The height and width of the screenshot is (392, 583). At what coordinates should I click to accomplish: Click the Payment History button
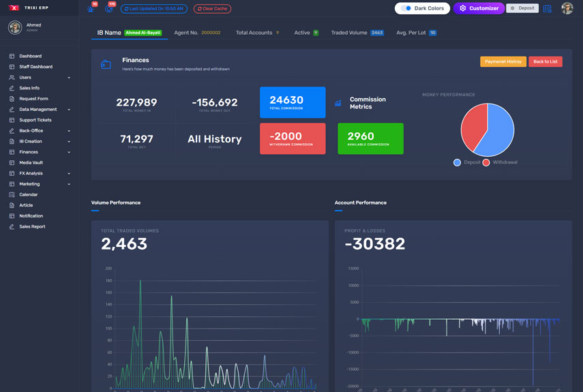tap(503, 61)
